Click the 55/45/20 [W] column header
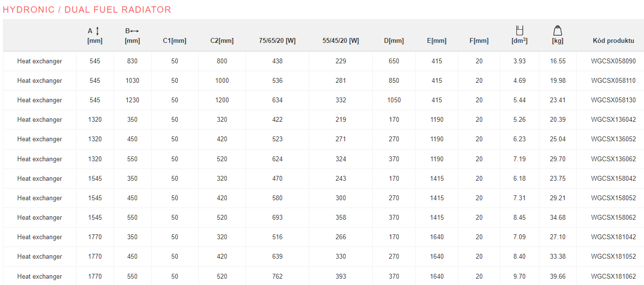The image size is (644, 285). click(x=341, y=41)
